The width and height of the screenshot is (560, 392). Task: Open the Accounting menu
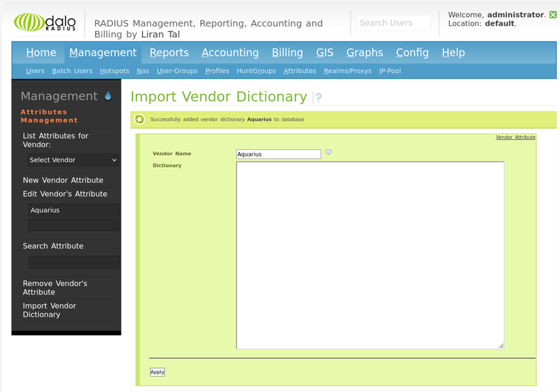pyautogui.click(x=230, y=52)
